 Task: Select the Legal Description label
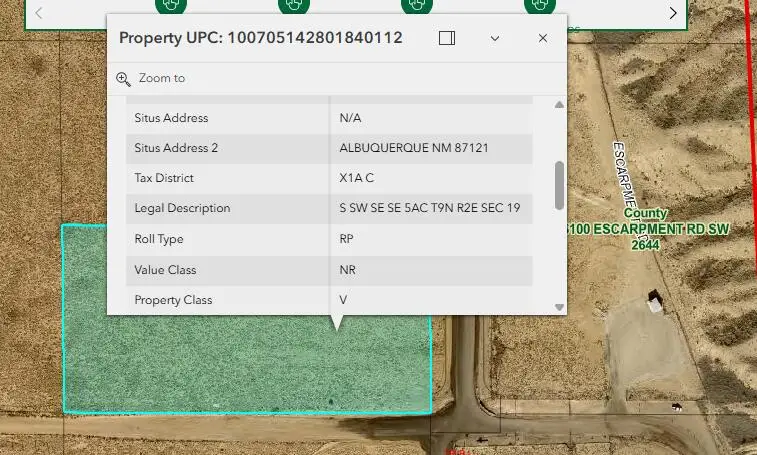coord(182,208)
